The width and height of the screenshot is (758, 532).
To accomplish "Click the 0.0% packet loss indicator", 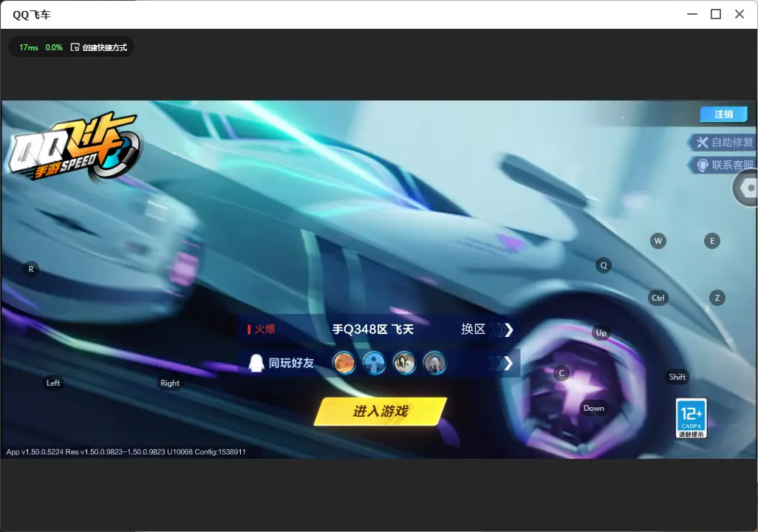I will (54, 47).
